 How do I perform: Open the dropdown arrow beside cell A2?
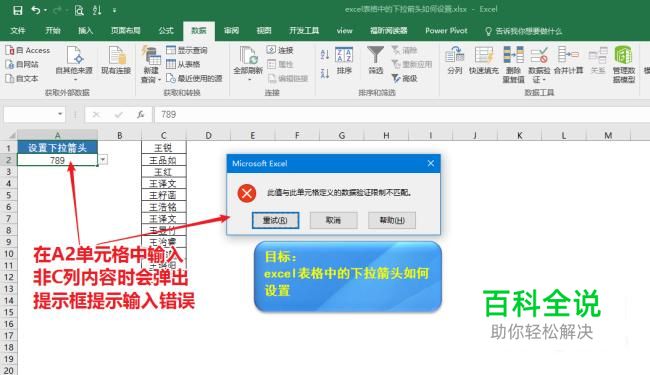tap(103, 160)
